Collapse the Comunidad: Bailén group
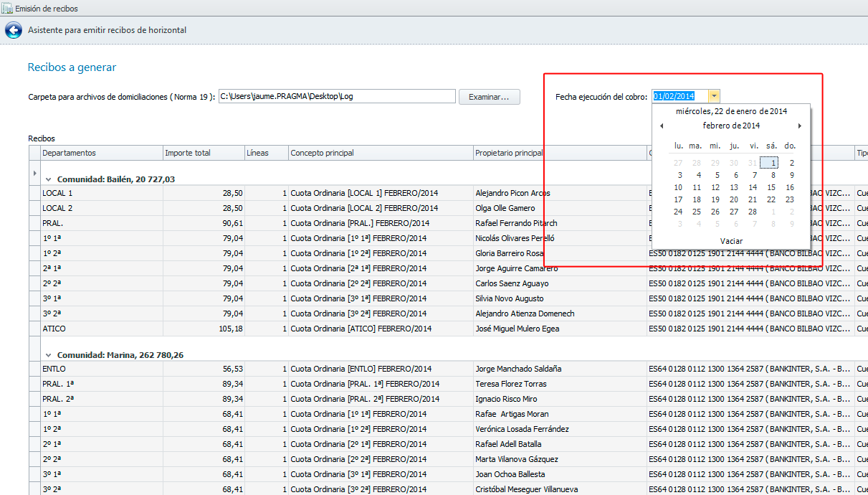Image resolution: width=868 pixels, height=495 pixels. [48, 179]
